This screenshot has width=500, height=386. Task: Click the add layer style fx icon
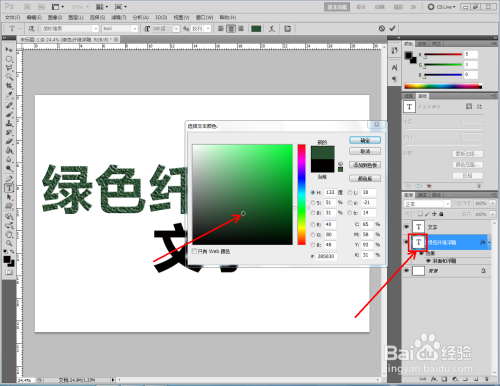click(434, 379)
